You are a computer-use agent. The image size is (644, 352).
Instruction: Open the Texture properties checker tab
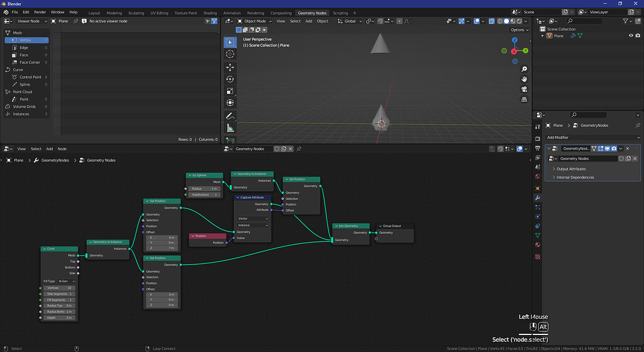click(x=538, y=256)
